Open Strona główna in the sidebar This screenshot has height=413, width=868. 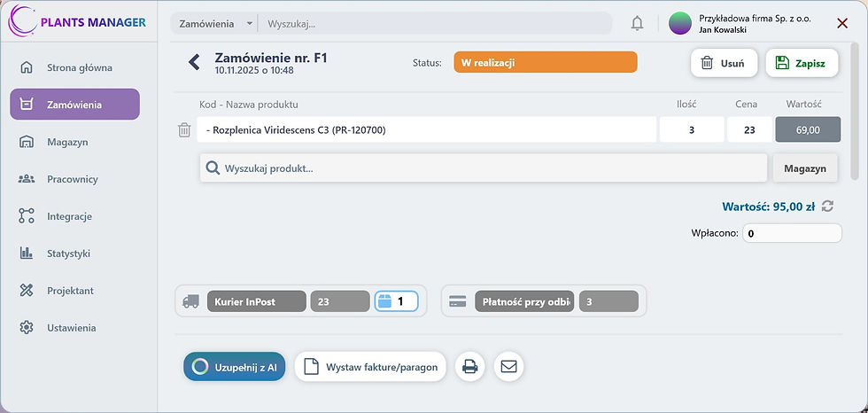pyautogui.click(x=74, y=67)
